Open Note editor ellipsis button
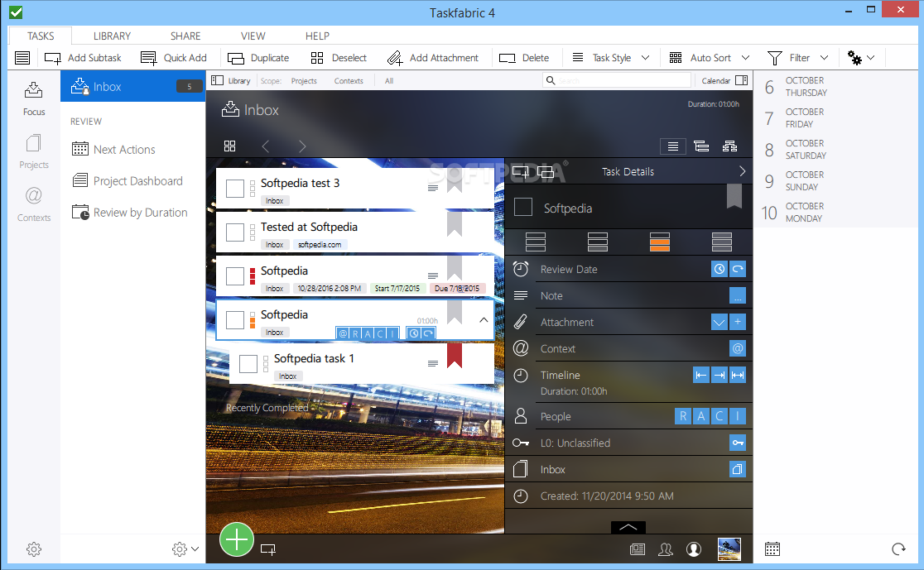This screenshot has height=570, width=924. tap(737, 295)
